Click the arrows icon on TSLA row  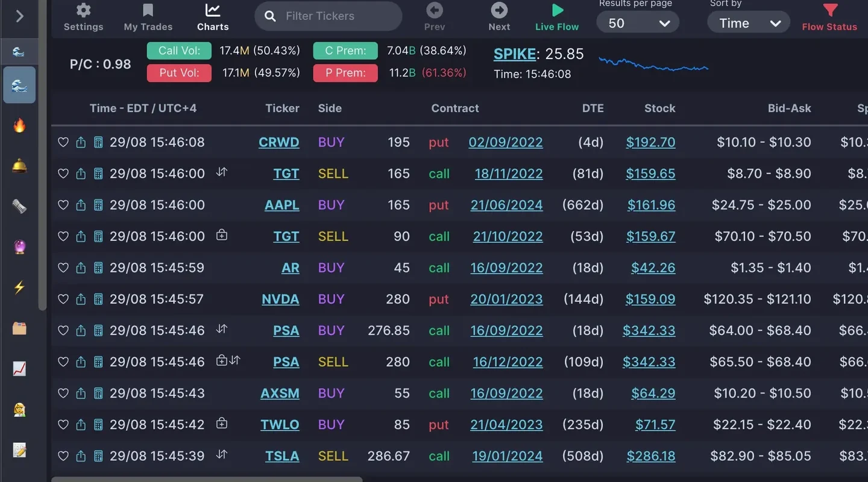tap(222, 454)
